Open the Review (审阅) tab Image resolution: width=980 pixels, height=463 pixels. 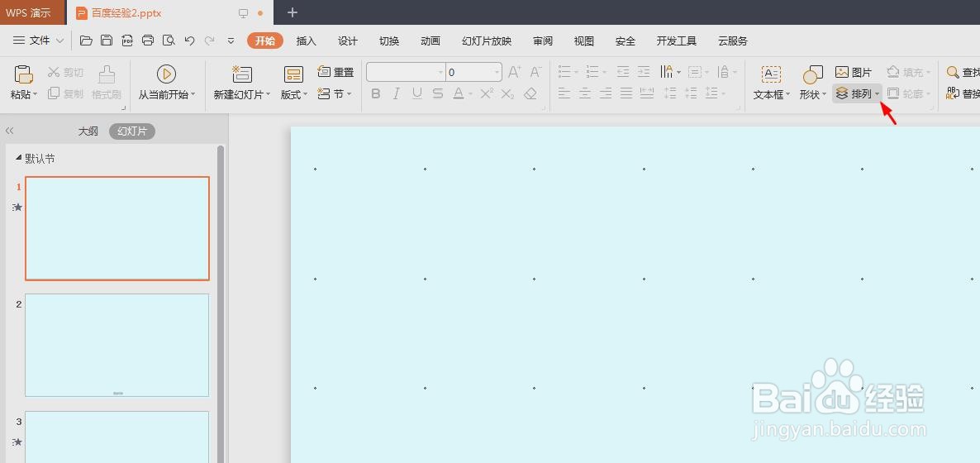[x=543, y=41]
